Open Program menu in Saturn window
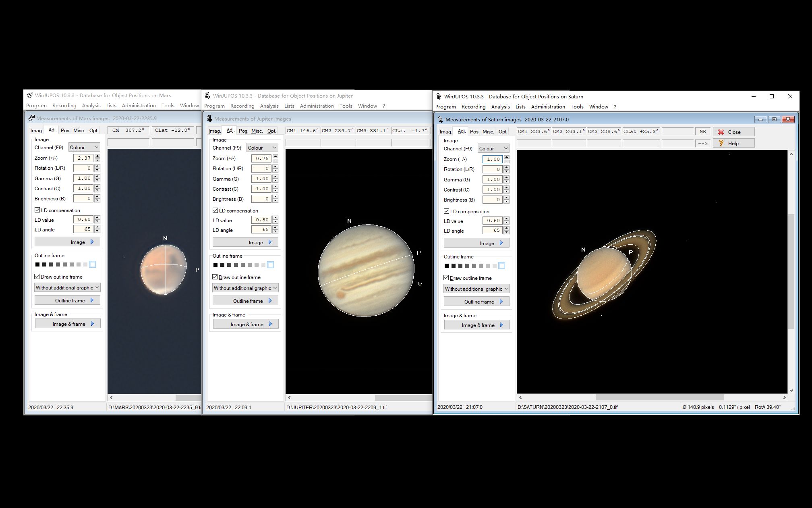The height and width of the screenshot is (508, 812). [x=445, y=106]
